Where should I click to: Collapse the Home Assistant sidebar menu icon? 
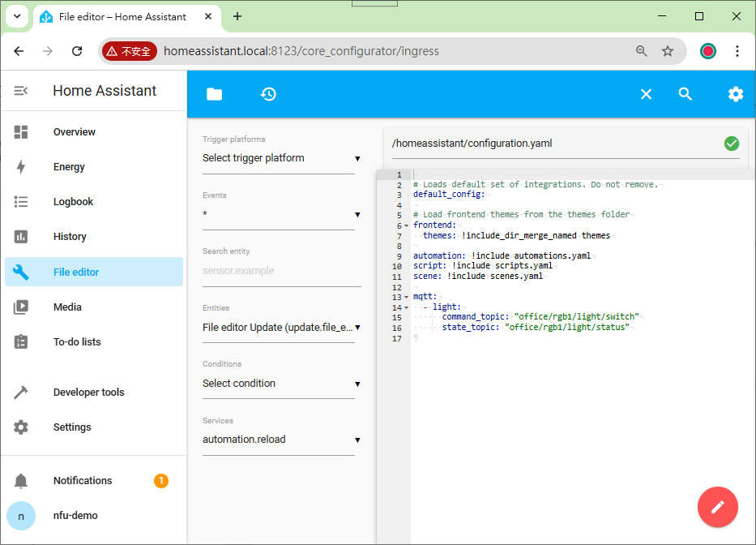click(21, 91)
